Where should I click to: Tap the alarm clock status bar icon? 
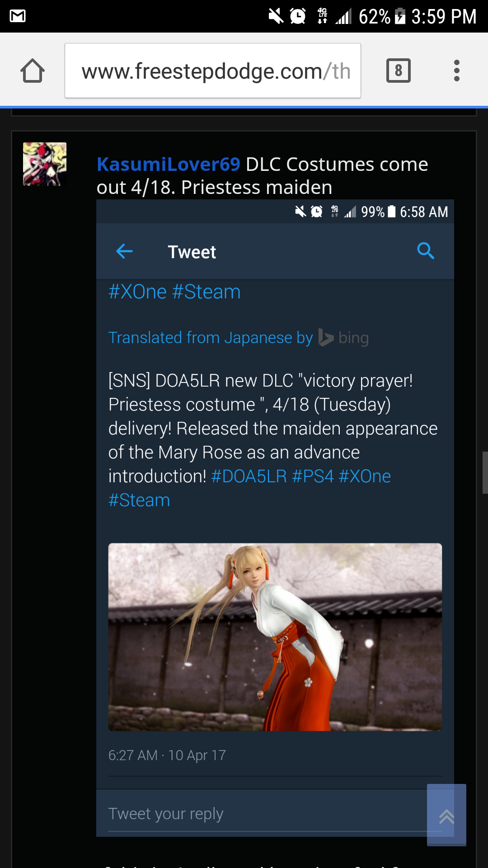click(x=298, y=16)
